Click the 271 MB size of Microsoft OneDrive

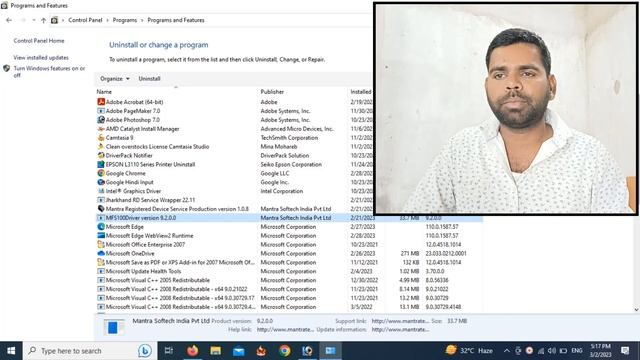pyautogui.click(x=410, y=253)
